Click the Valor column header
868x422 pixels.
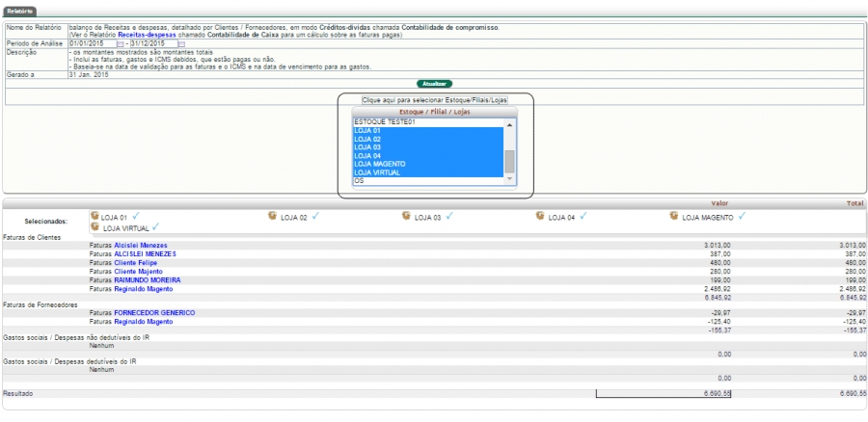[x=719, y=203]
